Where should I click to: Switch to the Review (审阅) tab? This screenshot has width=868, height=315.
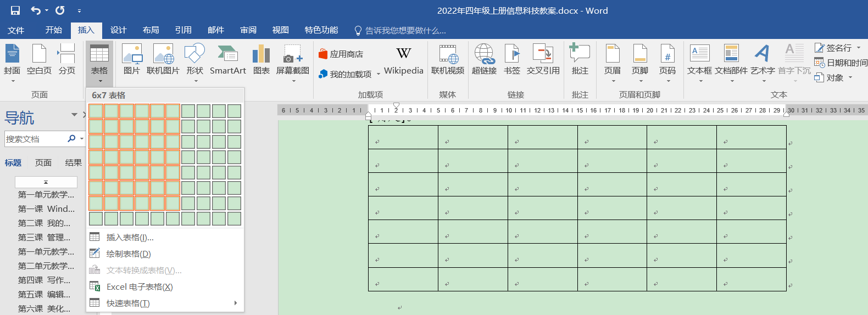(248, 30)
